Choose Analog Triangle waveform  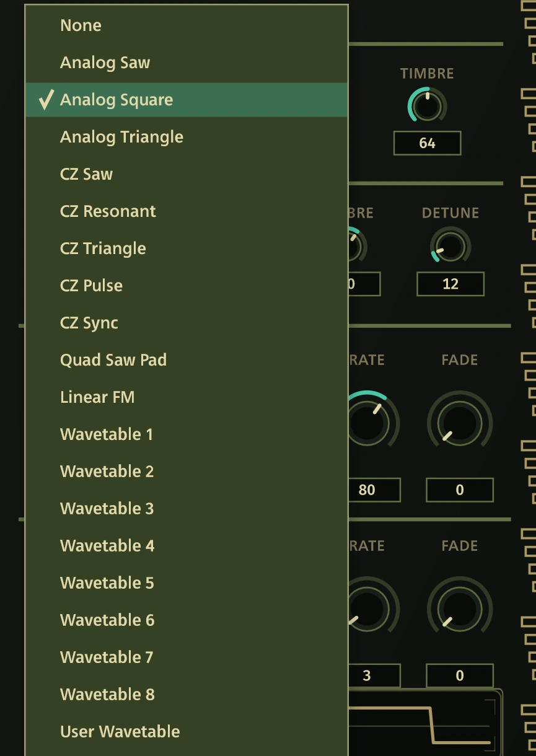point(187,137)
